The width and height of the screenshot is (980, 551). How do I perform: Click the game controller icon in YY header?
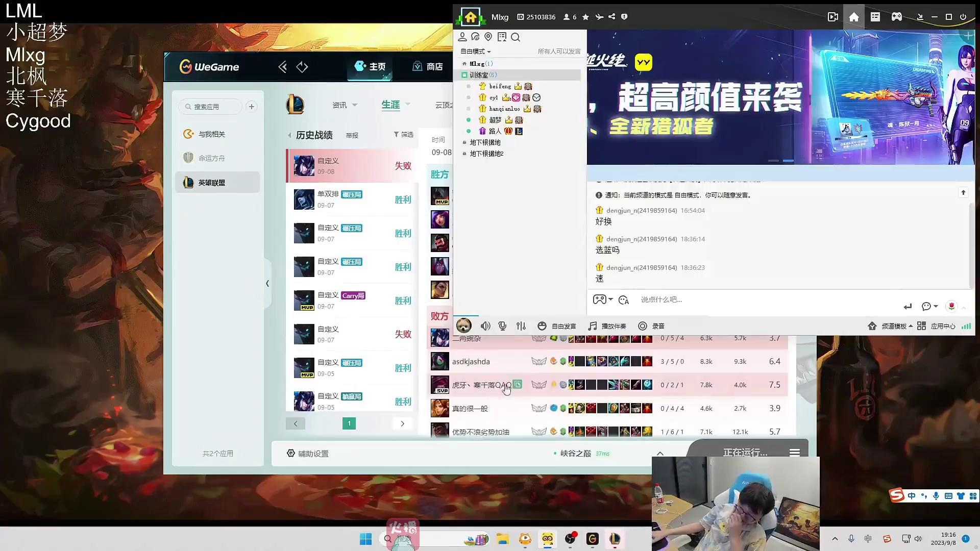click(896, 17)
